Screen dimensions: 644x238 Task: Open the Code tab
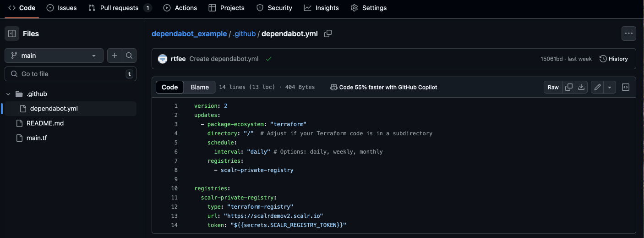(22, 8)
